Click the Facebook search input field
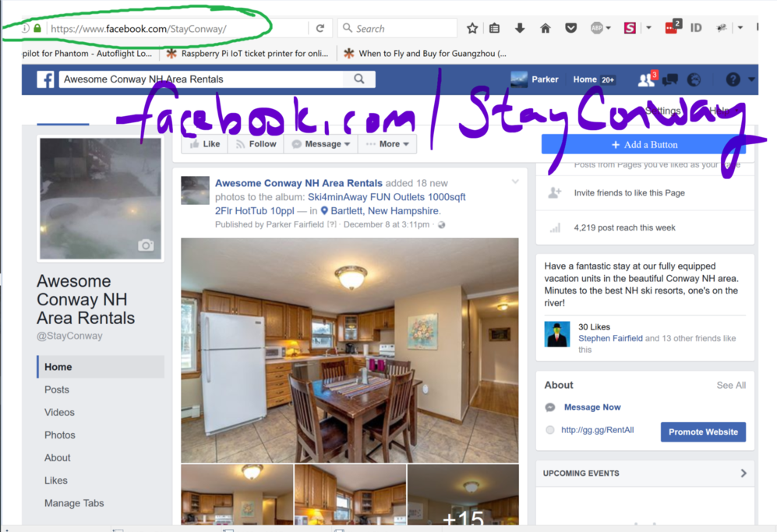777x532 pixels. tap(201, 79)
